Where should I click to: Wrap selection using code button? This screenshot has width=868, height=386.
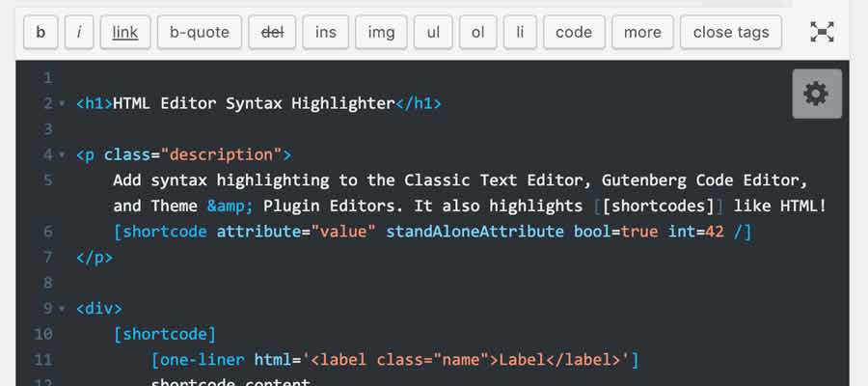(573, 32)
